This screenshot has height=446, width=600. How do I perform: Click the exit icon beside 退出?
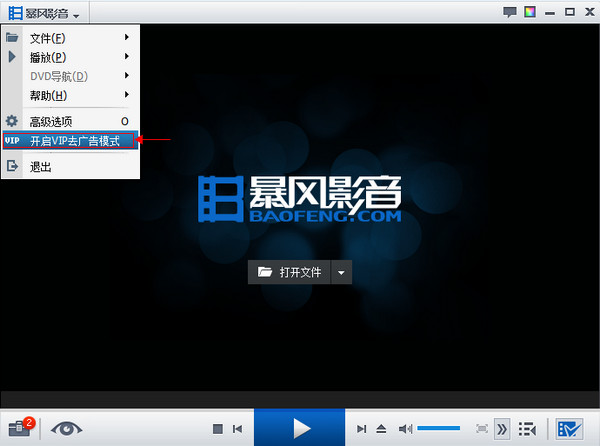[x=12, y=166]
